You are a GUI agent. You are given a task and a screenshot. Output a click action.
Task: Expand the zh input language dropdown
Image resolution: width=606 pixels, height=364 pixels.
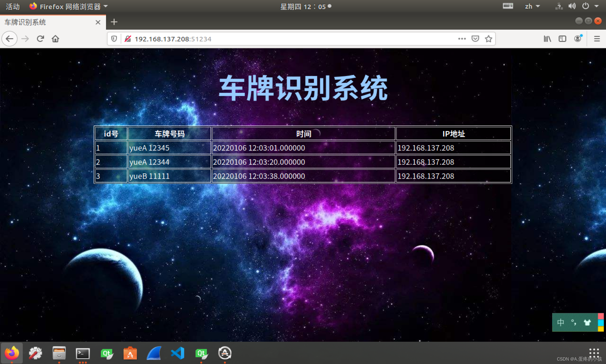[x=532, y=6]
